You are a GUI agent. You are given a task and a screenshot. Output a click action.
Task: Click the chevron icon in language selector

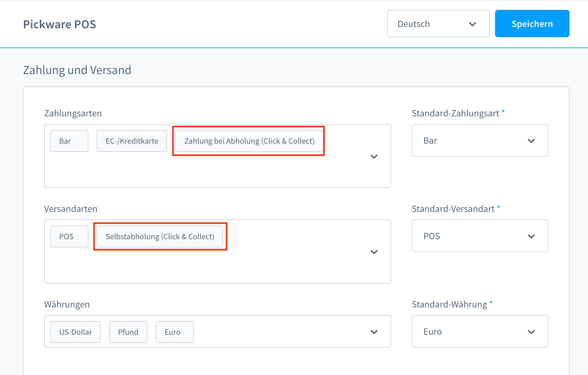click(x=472, y=24)
